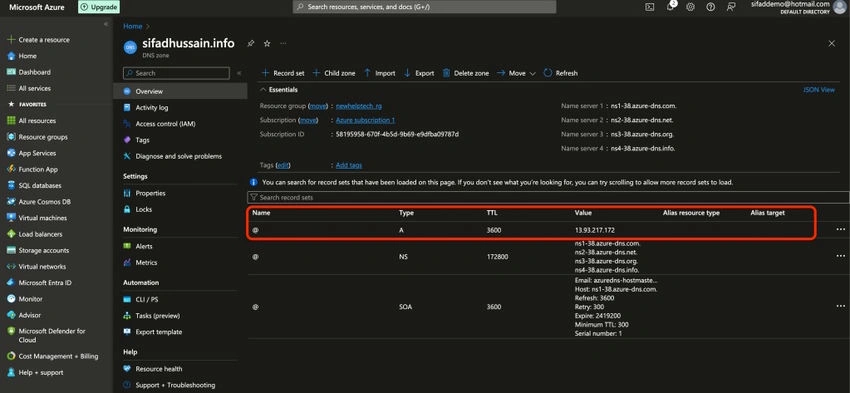This screenshot has height=393, width=850.
Task: Click the user account avatar
Action: pos(839,7)
